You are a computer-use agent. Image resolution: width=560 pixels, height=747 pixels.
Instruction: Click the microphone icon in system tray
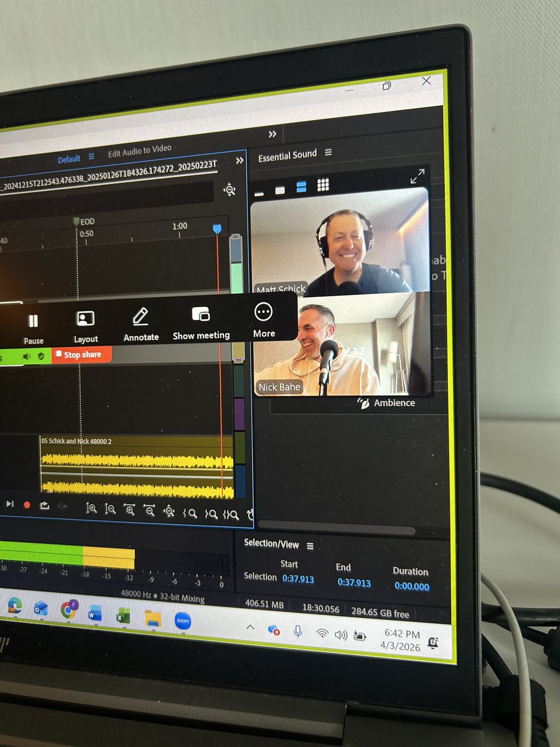pyautogui.click(x=297, y=631)
